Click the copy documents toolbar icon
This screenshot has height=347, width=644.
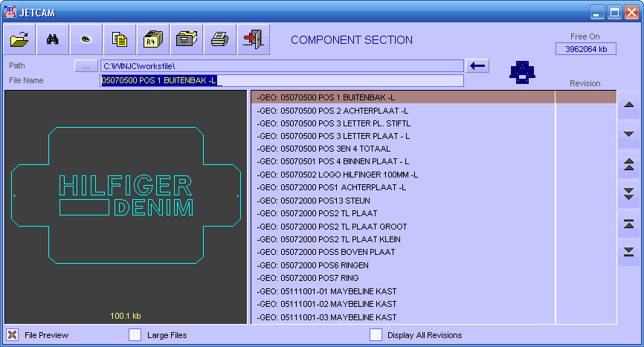pyautogui.click(x=120, y=39)
